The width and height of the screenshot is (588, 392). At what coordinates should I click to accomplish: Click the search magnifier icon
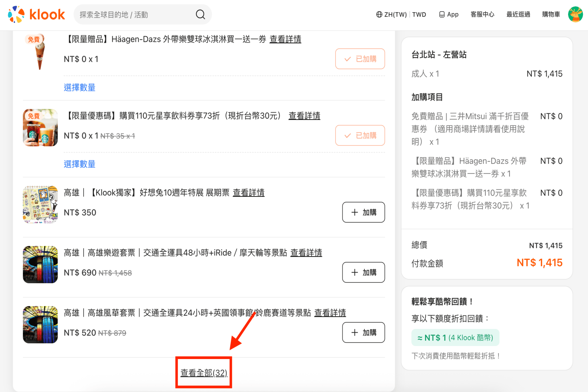click(x=200, y=14)
